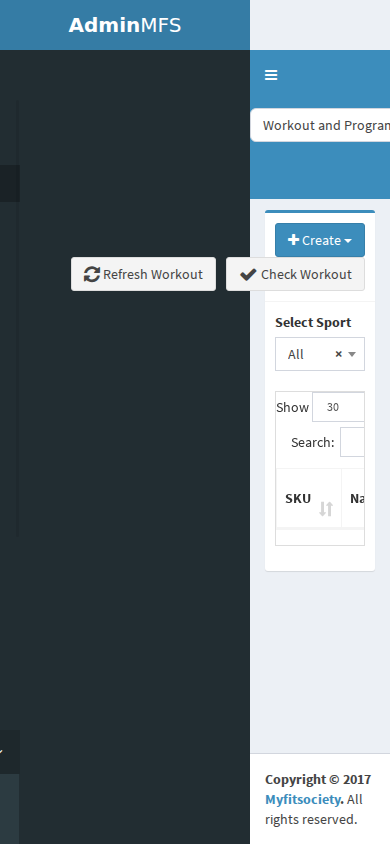Clear the Select Sport choice with the × icon
The width and height of the screenshot is (390, 844).
[338, 354]
